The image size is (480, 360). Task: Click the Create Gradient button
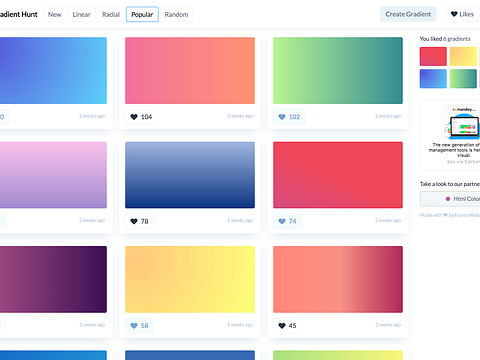tap(408, 14)
